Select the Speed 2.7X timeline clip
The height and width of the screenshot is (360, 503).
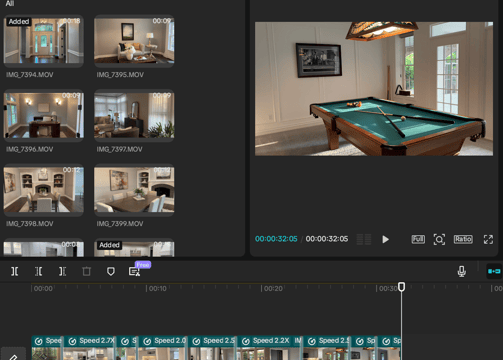pos(89,348)
